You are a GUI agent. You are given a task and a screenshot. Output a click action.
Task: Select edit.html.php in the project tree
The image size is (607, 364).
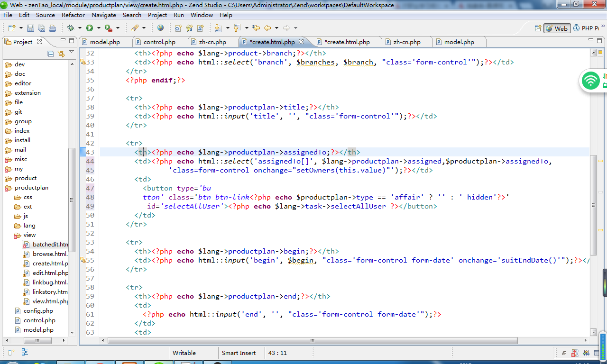(x=50, y=273)
